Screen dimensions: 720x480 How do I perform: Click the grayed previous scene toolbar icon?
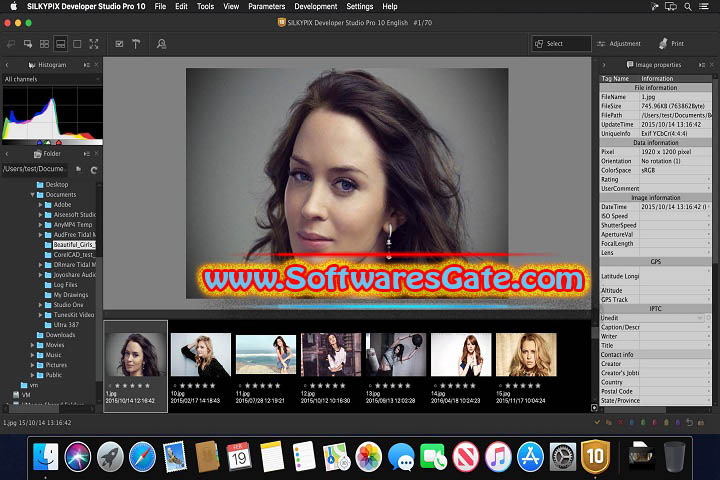pyautogui.click(x=11, y=44)
